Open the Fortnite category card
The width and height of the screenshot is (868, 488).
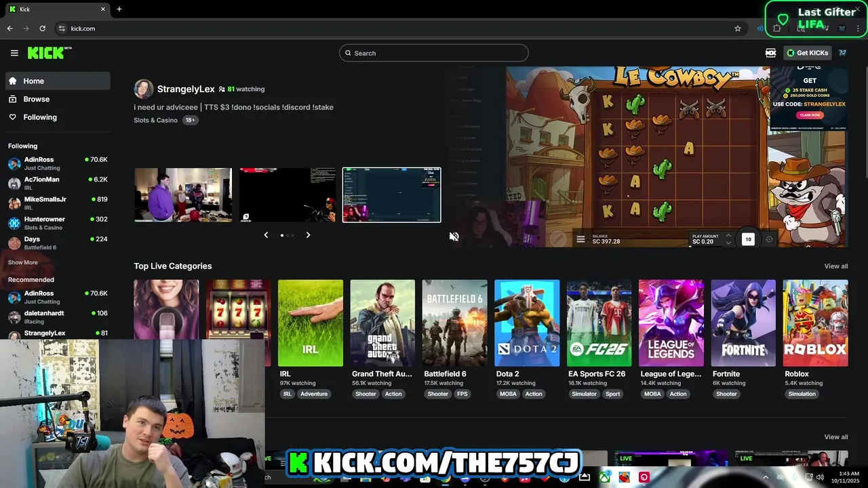pyautogui.click(x=743, y=323)
